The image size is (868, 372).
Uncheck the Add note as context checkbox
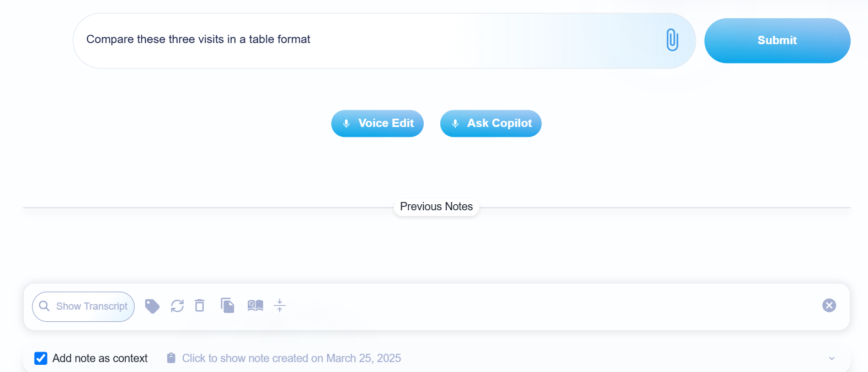pyautogui.click(x=41, y=358)
